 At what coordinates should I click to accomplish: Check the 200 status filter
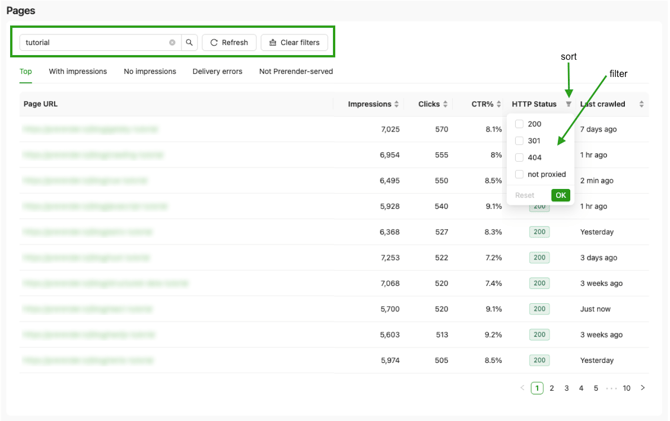(519, 124)
